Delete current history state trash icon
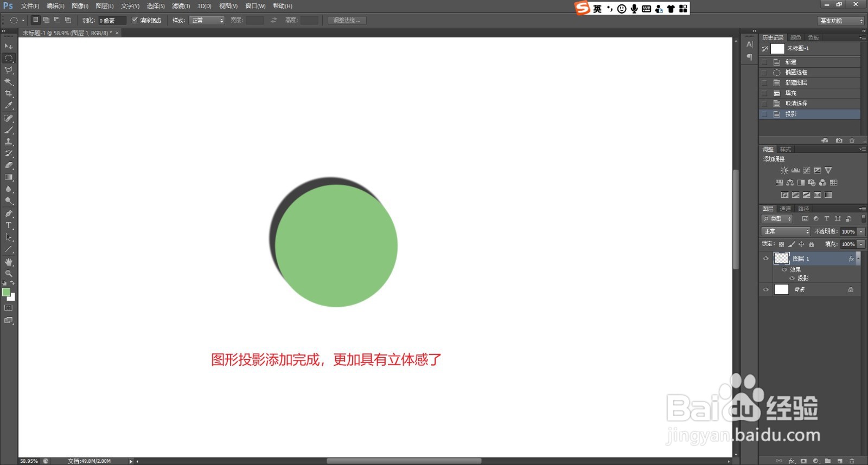Screen dimensions: 868x465 (852, 140)
